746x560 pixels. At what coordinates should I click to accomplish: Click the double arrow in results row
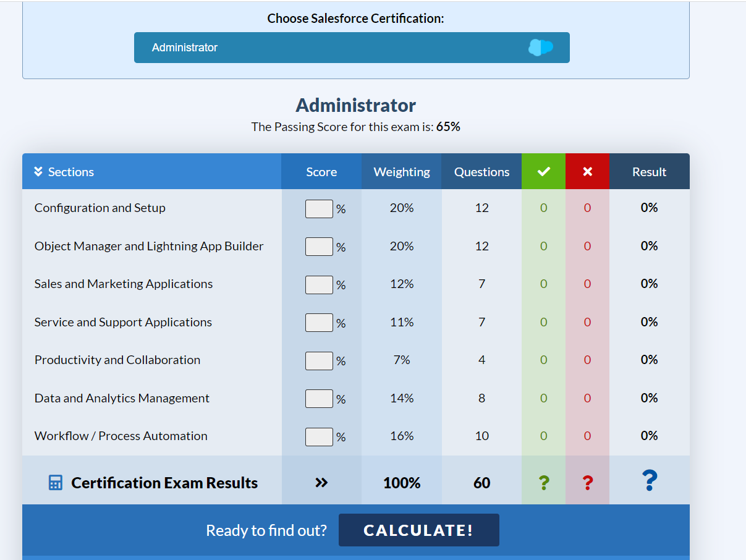click(x=321, y=483)
